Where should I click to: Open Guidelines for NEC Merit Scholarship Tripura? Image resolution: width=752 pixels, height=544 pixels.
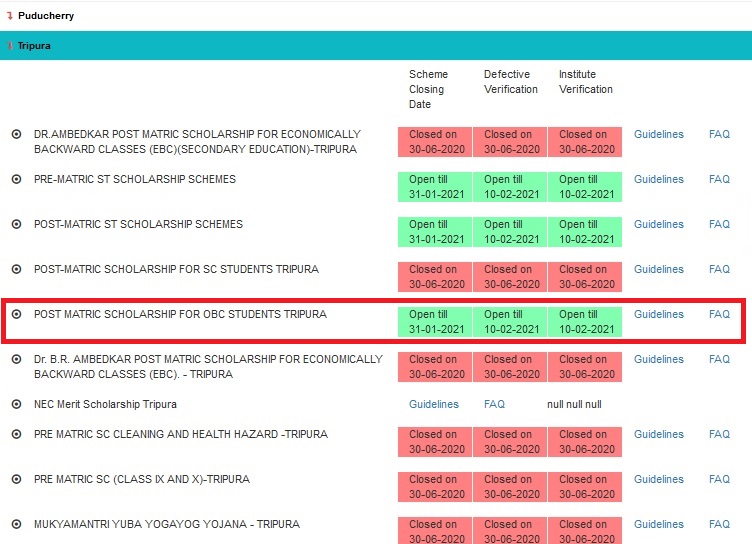(434, 404)
